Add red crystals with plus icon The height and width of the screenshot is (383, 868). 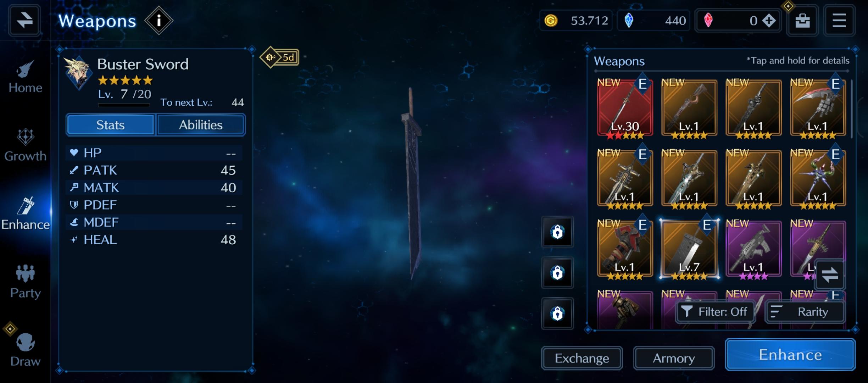(x=769, y=21)
